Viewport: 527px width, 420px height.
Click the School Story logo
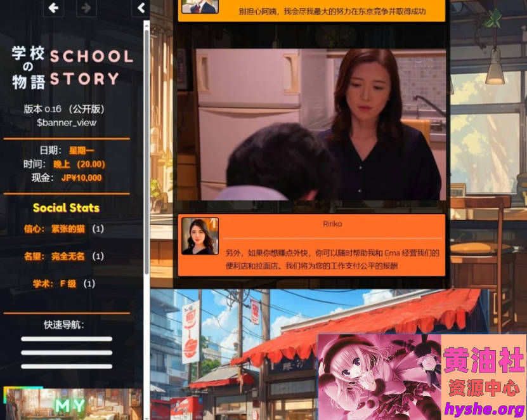[x=72, y=67]
